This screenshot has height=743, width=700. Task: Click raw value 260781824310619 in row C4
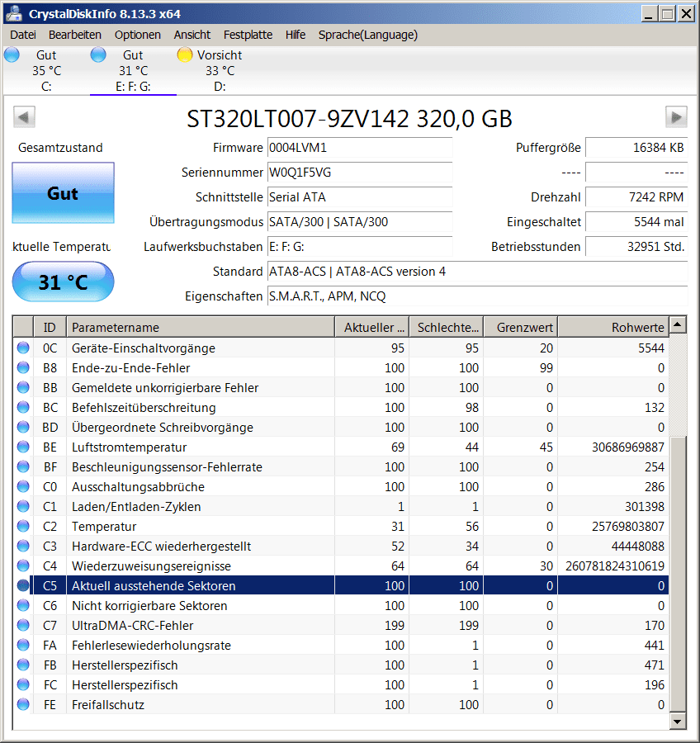click(615, 566)
